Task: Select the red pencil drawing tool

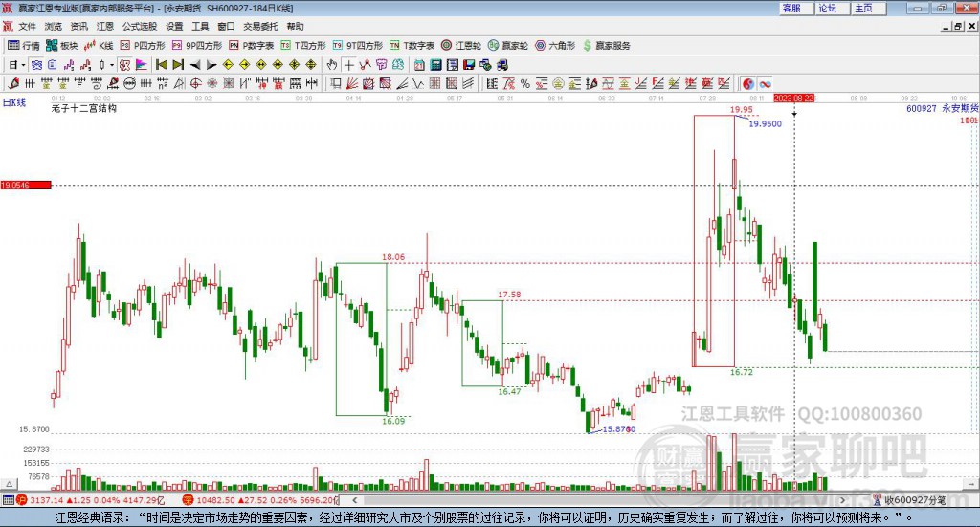Action: 13,83
